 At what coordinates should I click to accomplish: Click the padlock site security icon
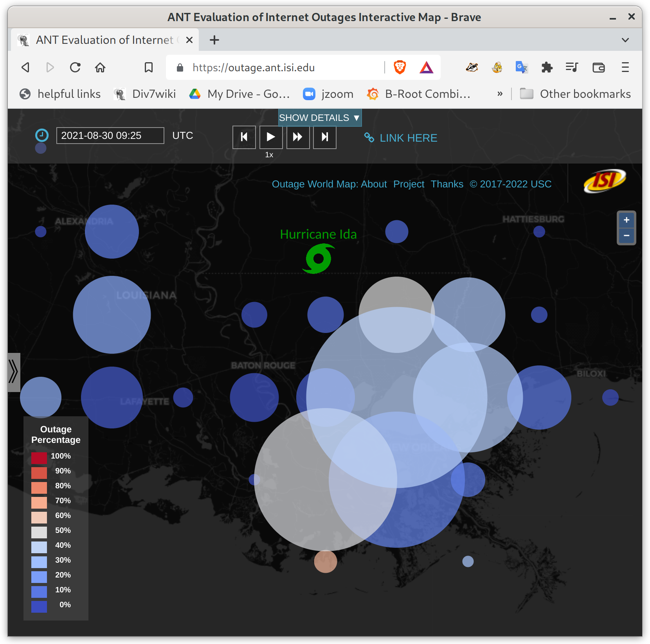180,68
